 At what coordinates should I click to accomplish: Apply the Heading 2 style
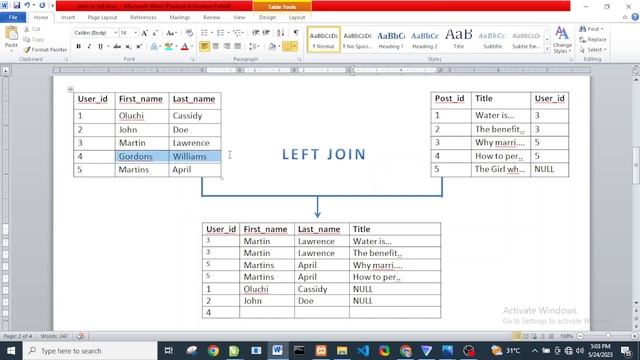(425, 40)
